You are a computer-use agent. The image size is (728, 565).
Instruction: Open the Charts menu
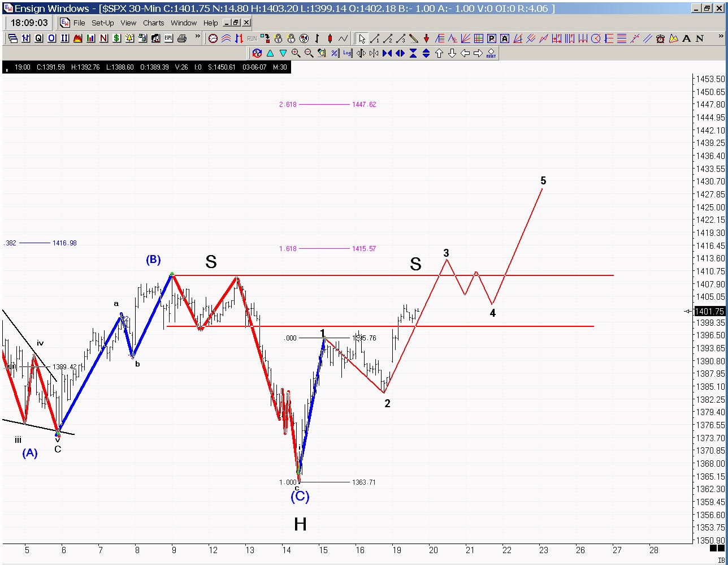tap(153, 23)
